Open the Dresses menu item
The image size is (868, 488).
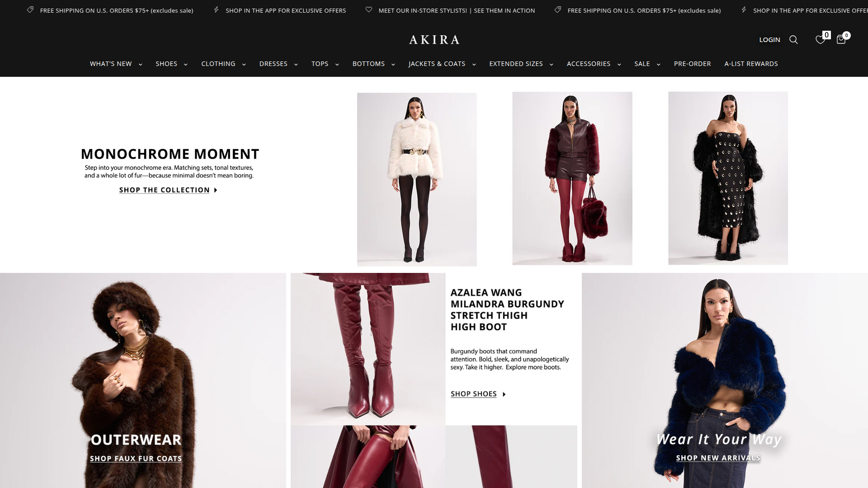point(273,64)
